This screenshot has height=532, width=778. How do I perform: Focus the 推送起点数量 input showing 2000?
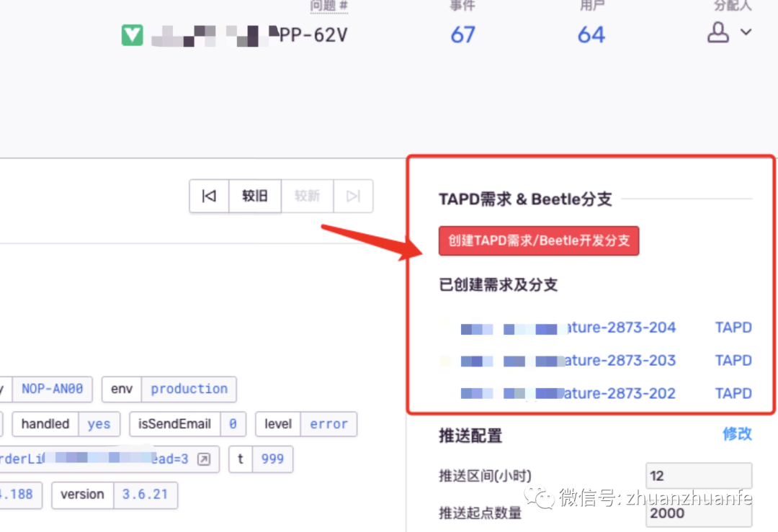click(x=699, y=514)
